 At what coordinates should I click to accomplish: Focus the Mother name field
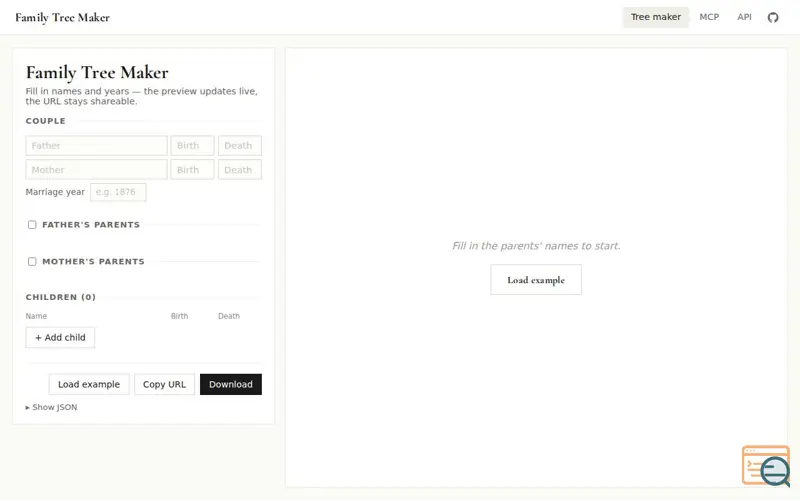tap(96, 169)
